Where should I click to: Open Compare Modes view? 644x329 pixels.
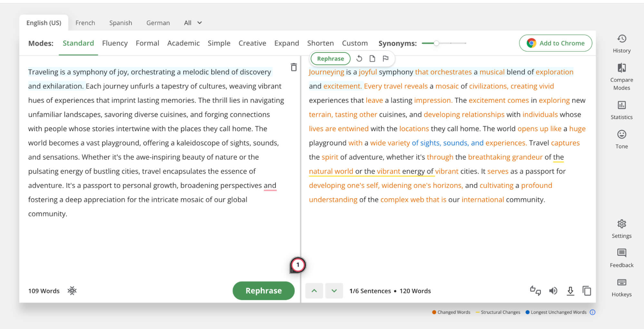pos(621,77)
